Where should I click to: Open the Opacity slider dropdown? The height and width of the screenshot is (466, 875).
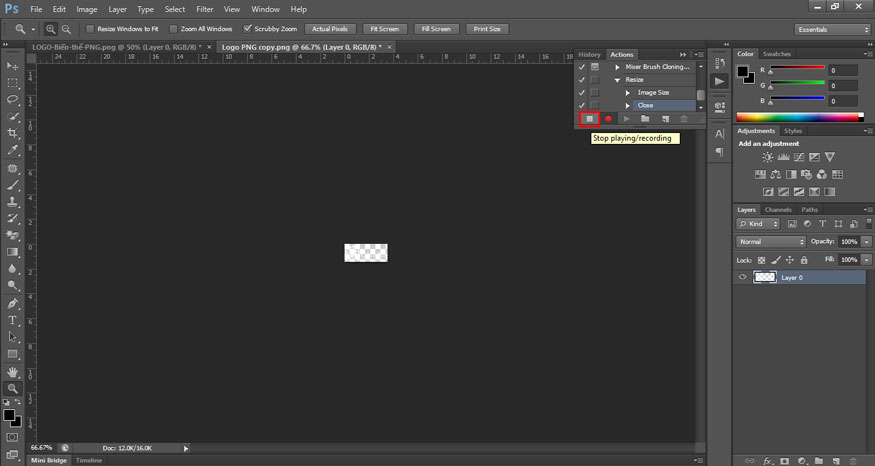click(866, 242)
